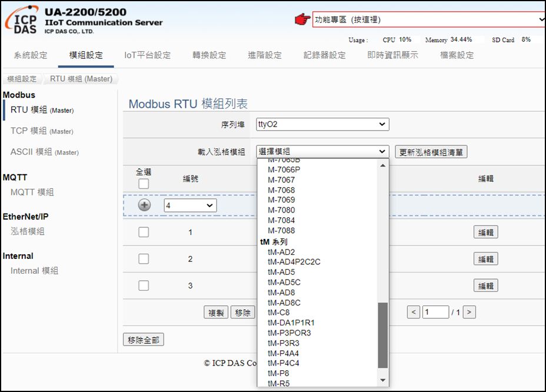Go to the previous page with <
Viewport: 546px width, 392px height.
point(414,312)
